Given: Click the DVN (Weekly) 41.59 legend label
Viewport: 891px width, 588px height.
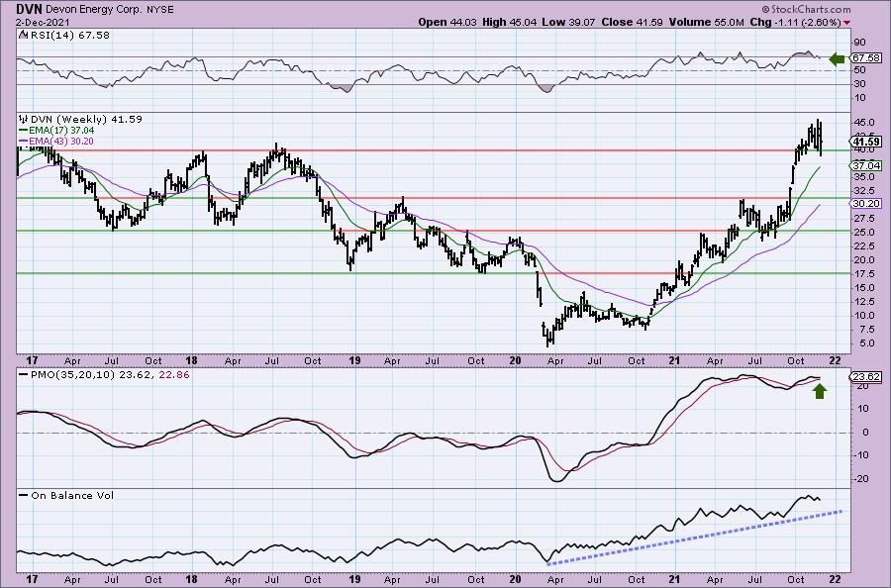Looking at the screenshot, I should coord(86,120).
